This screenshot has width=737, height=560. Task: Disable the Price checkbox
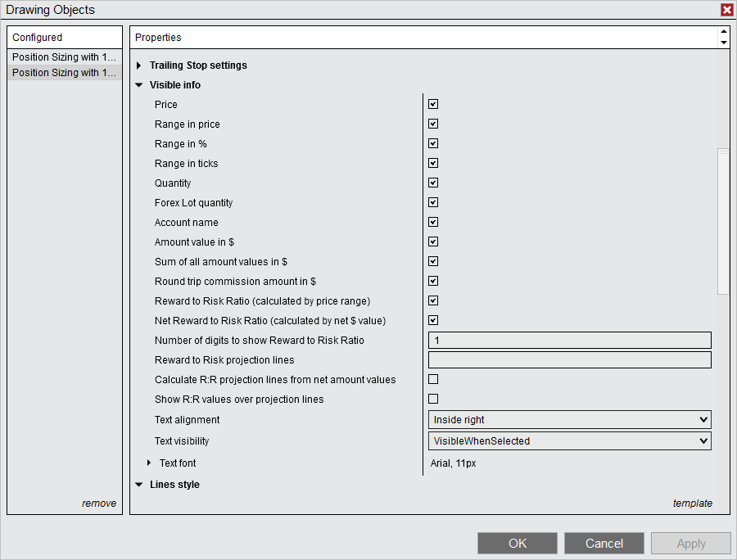(x=432, y=104)
